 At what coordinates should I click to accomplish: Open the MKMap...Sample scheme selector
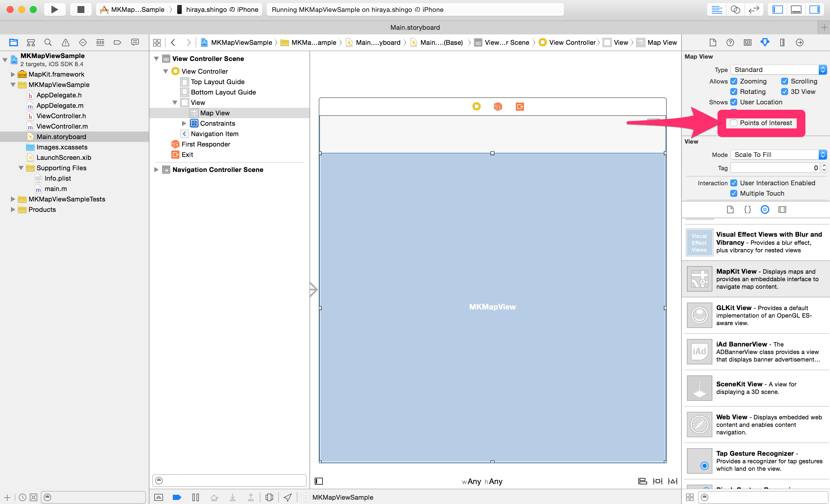[x=133, y=10]
